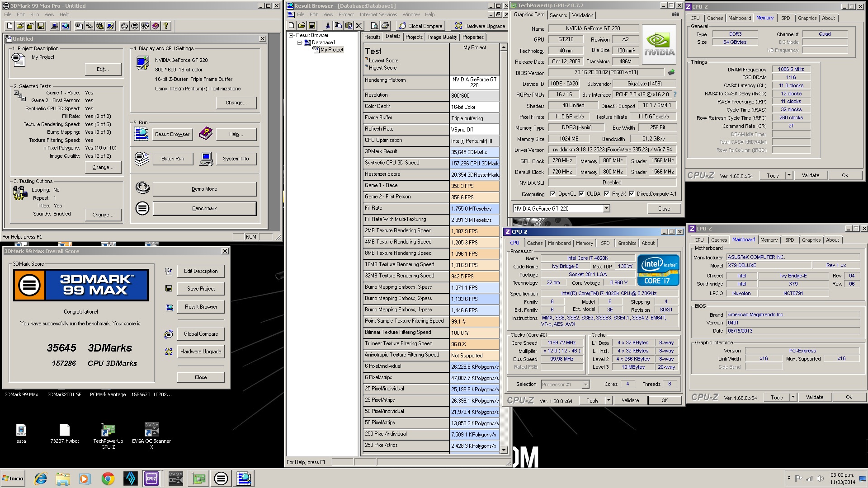Toggle CUDA checkbox in GPU-Z
This screenshot has width=868, height=488.
point(581,194)
